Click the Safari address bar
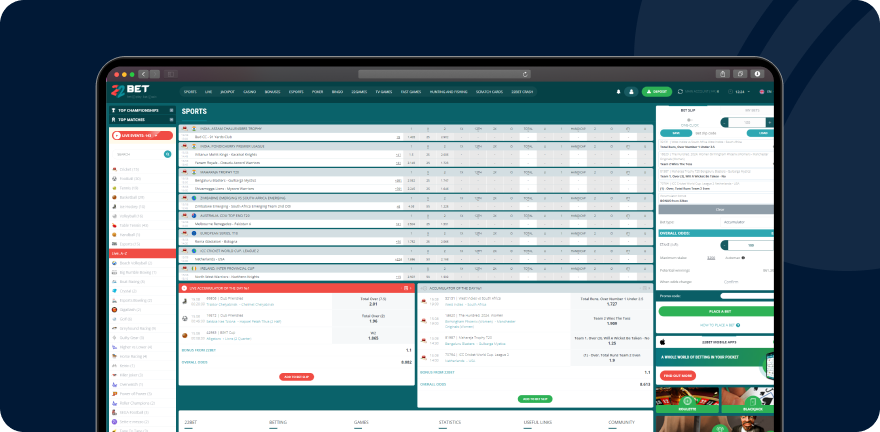Image resolution: width=880 pixels, height=432 pixels. pos(444,74)
